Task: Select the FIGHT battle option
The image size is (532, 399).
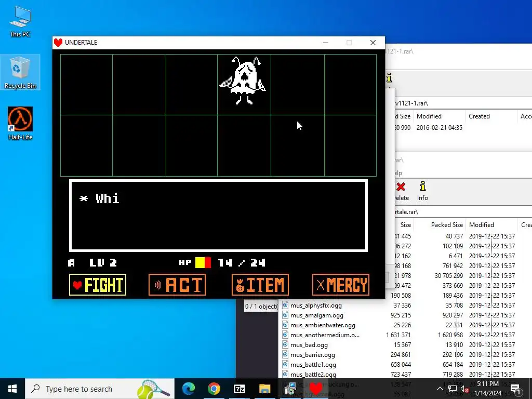Action: pos(98,285)
